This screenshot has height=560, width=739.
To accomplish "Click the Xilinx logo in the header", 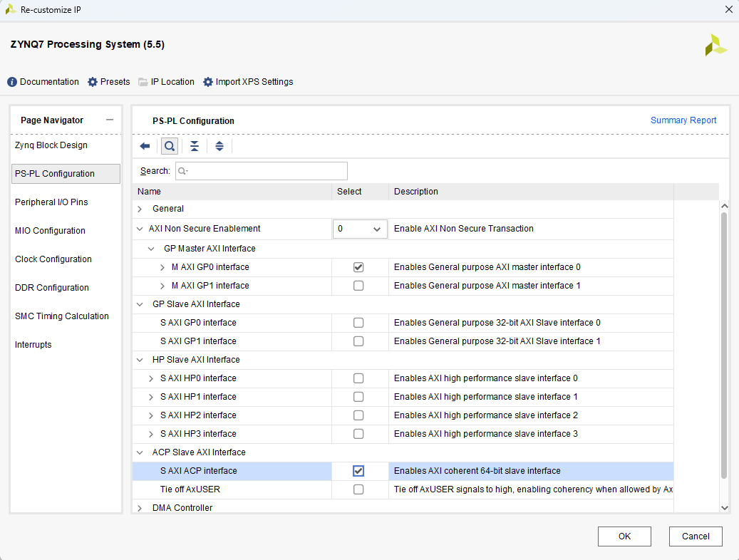I will point(716,45).
